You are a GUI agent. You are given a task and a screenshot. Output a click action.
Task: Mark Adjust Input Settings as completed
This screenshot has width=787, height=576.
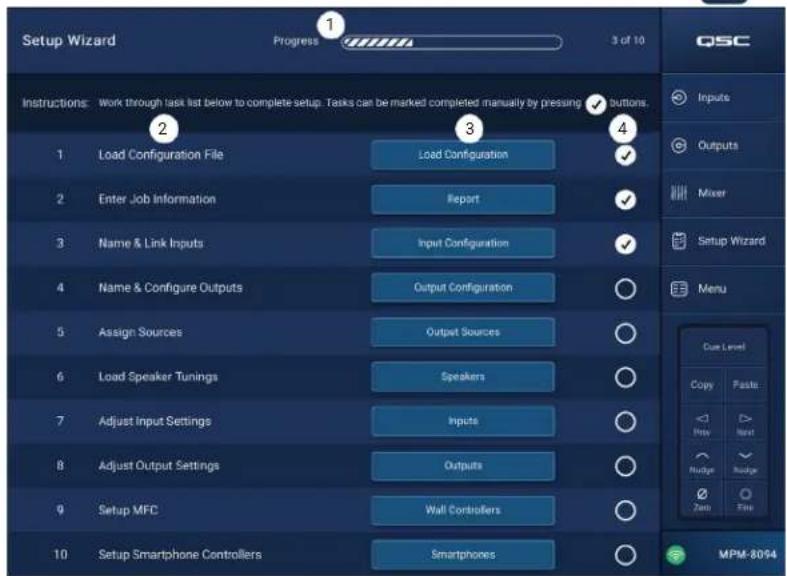tap(625, 422)
